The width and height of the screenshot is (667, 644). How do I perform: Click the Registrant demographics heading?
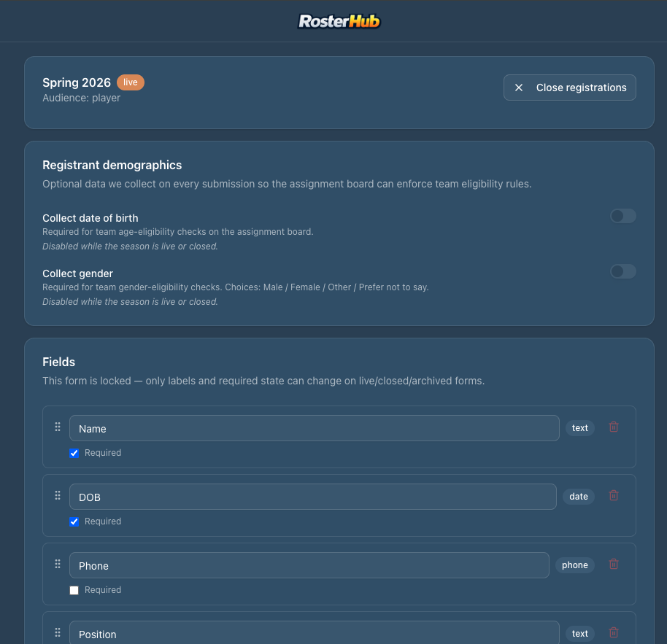click(x=112, y=165)
